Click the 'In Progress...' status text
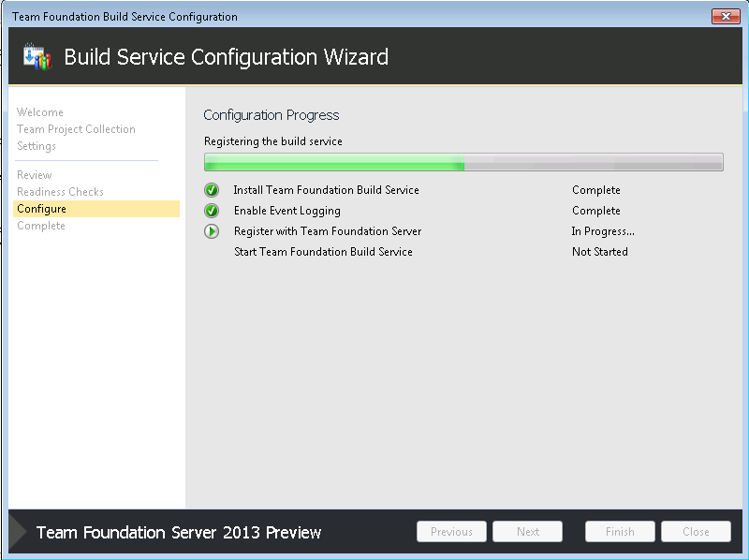The width and height of the screenshot is (749, 560). 603,231
